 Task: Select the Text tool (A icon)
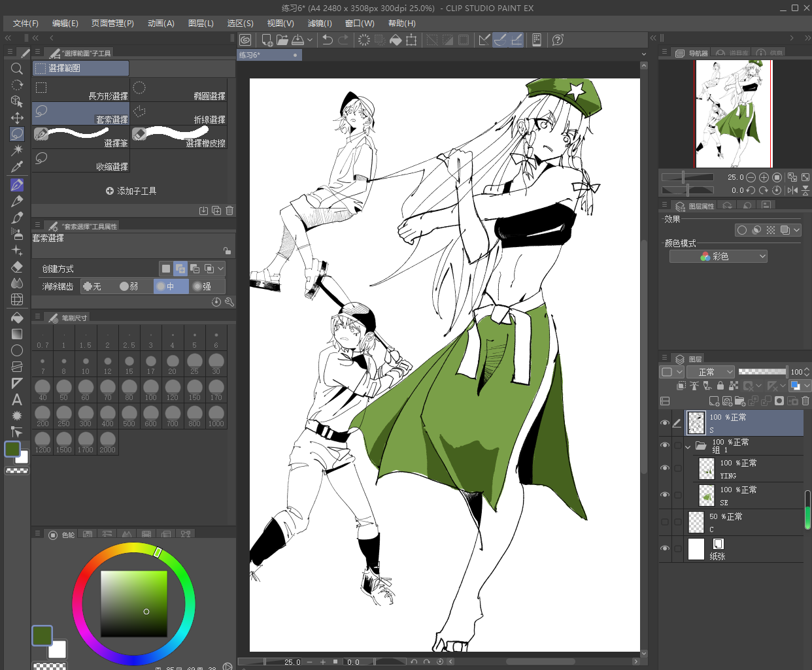pyautogui.click(x=17, y=399)
